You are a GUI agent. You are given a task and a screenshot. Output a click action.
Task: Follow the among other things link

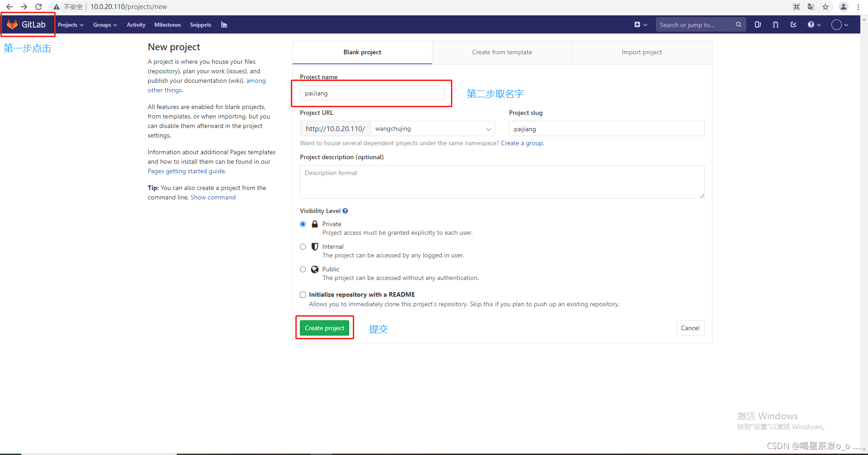click(207, 85)
